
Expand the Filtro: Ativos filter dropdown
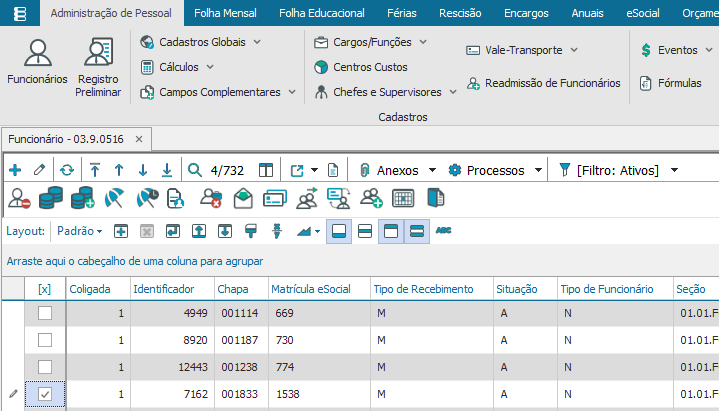675,170
